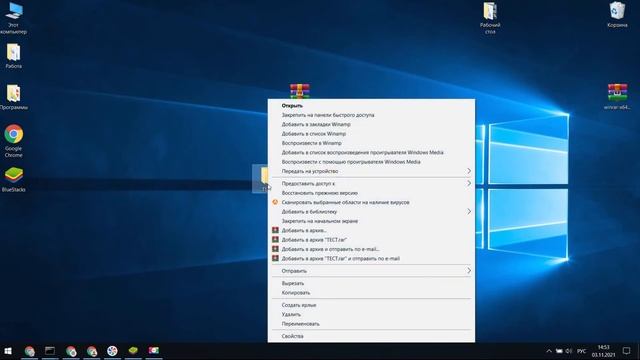Switch the РУС input language indicator

(582, 351)
